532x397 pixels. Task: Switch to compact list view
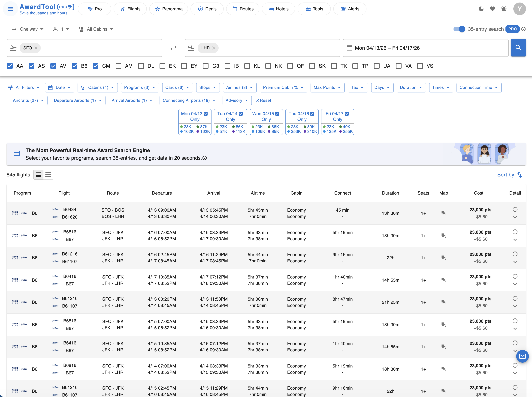38,175
